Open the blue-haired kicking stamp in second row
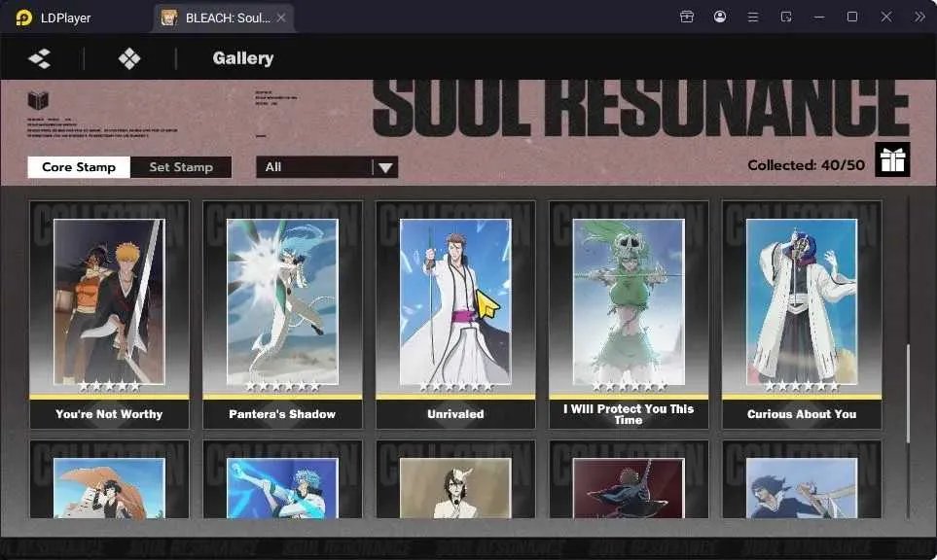Screen dimensions: 937x560 282,488
